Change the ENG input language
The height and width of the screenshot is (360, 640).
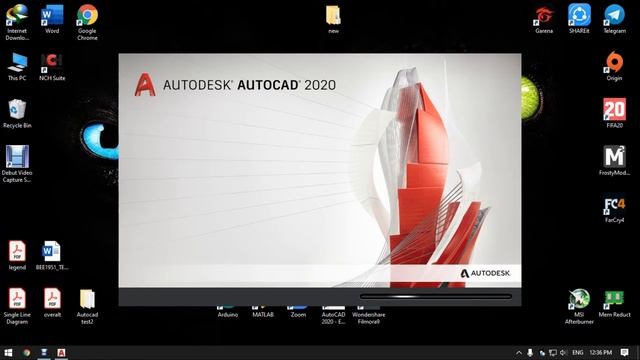coord(578,353)
